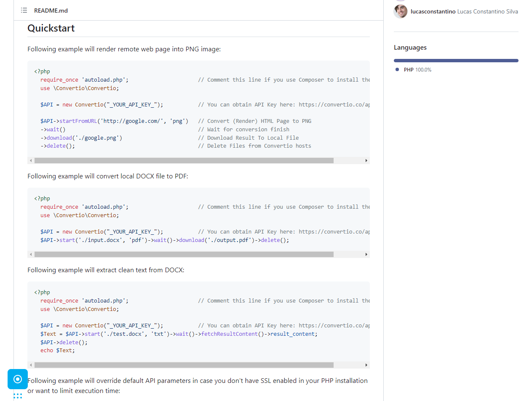The width and height of the screenshot is (532, 401).
Task: Click left scroll arrow under DOCX-to-PDF code
Action: 31,255
